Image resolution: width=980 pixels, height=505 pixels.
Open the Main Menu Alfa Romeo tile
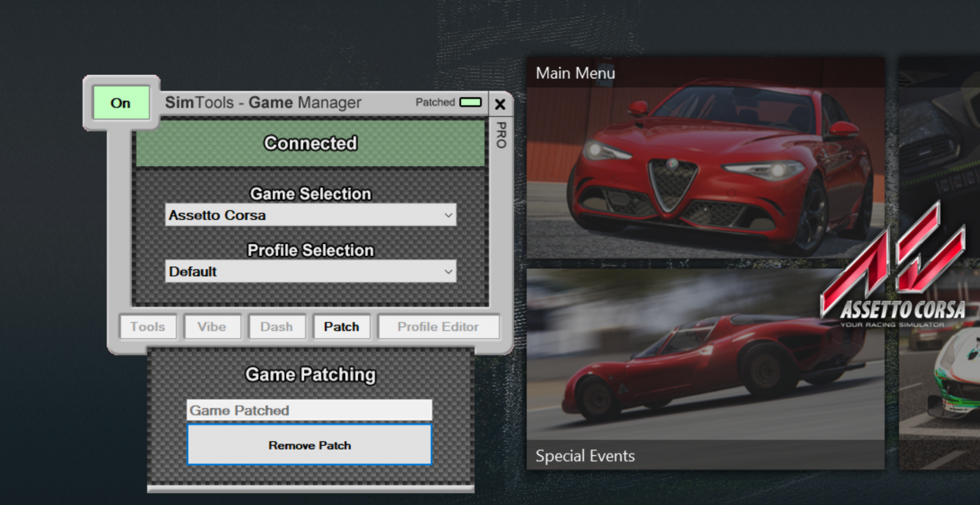[x=706, y=158]
